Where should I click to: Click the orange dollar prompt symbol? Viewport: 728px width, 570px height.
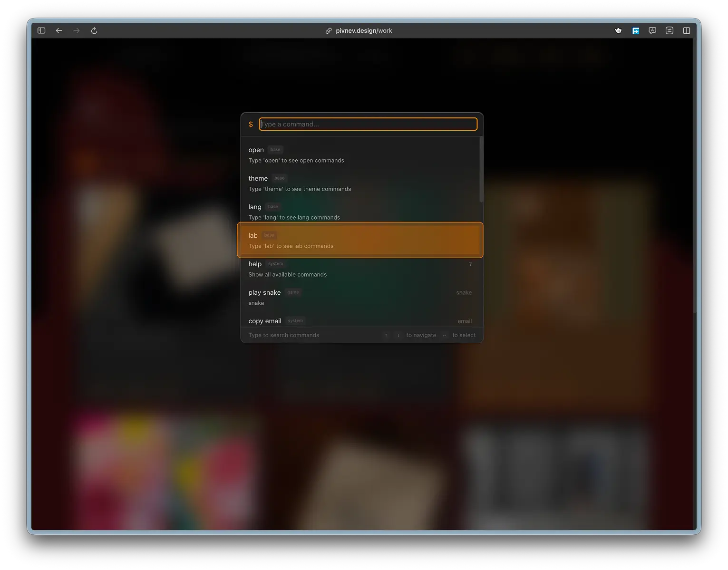(251, 125)
